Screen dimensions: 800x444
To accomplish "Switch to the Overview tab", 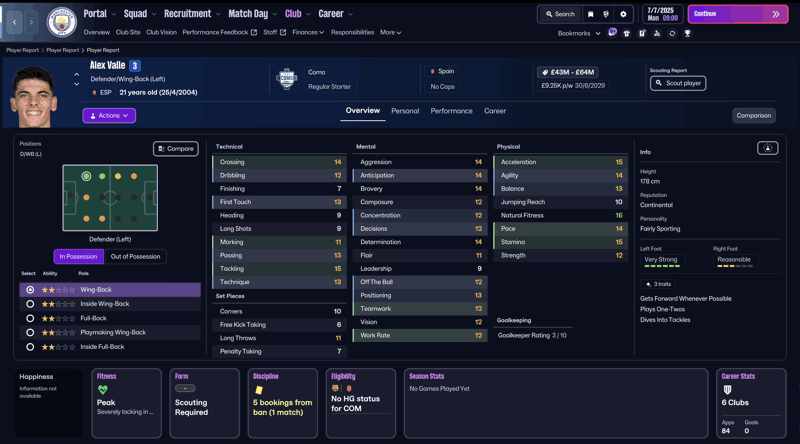I will 363,111.
